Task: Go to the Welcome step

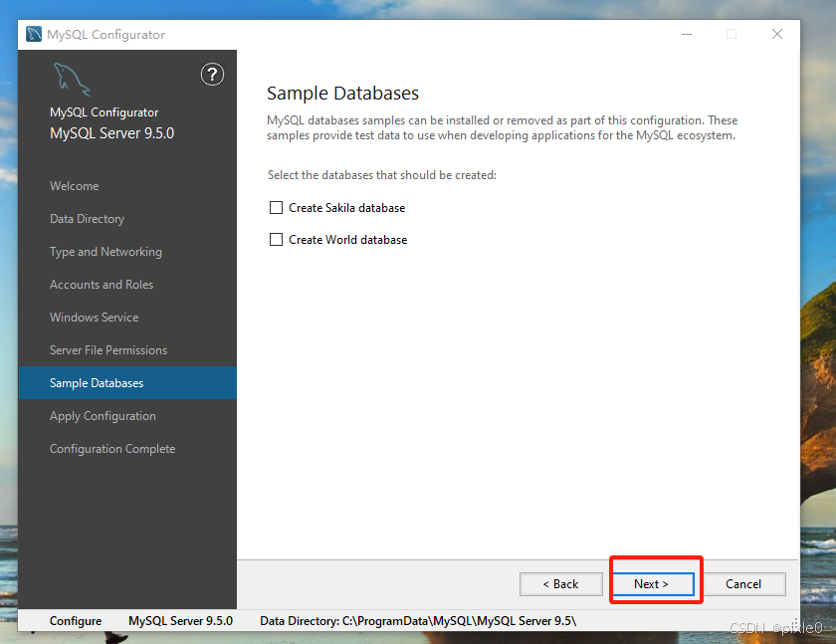Action: coord(74,186)
